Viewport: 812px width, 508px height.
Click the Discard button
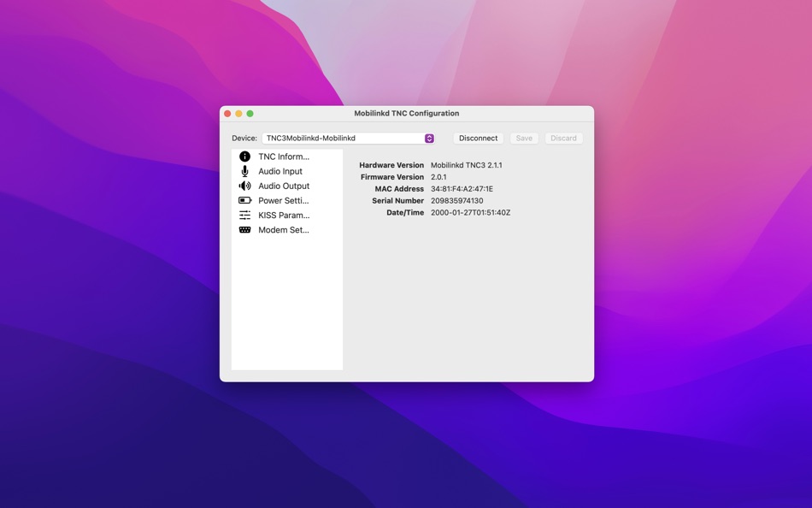(563, 138)
